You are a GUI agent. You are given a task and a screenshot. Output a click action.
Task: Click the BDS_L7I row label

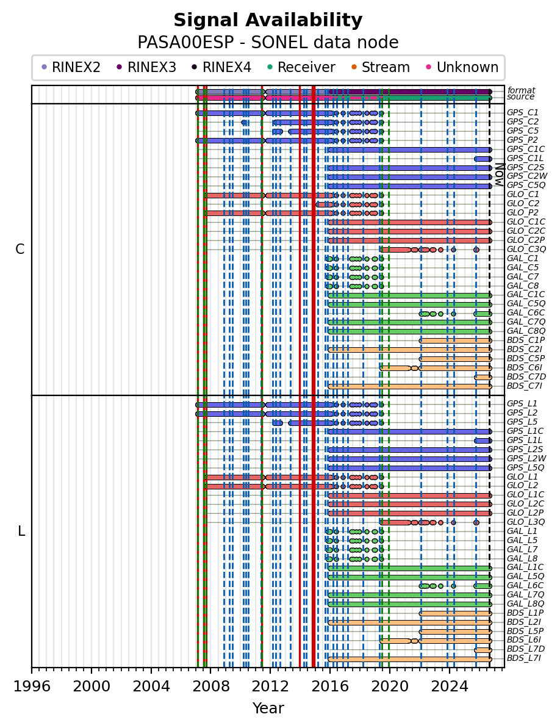524,658
